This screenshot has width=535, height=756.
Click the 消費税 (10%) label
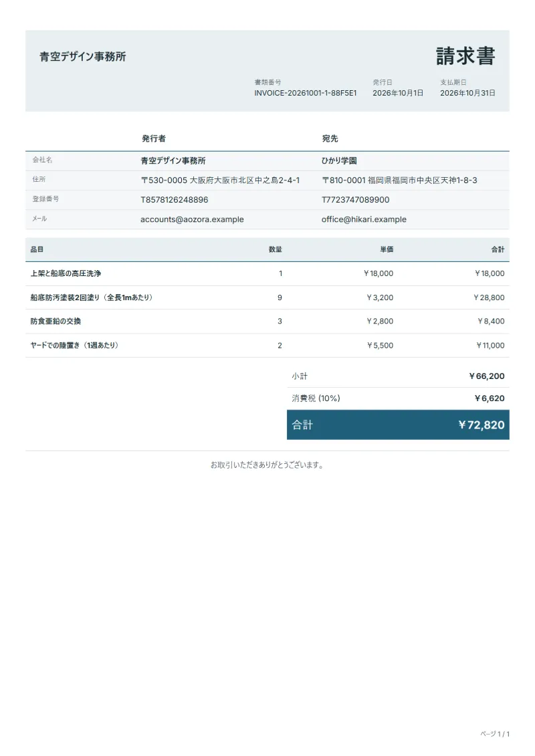(x=316, y=398)
